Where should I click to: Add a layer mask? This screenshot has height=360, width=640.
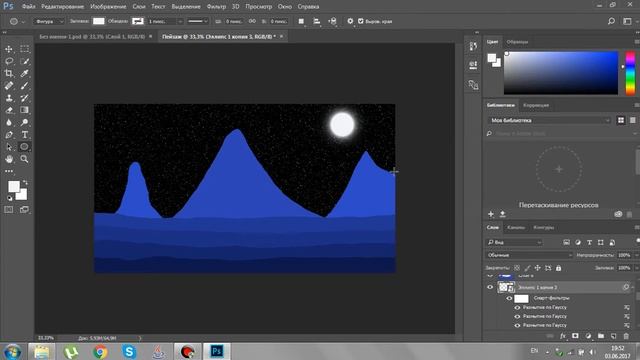pyautogui.click(x=575, y=336)
